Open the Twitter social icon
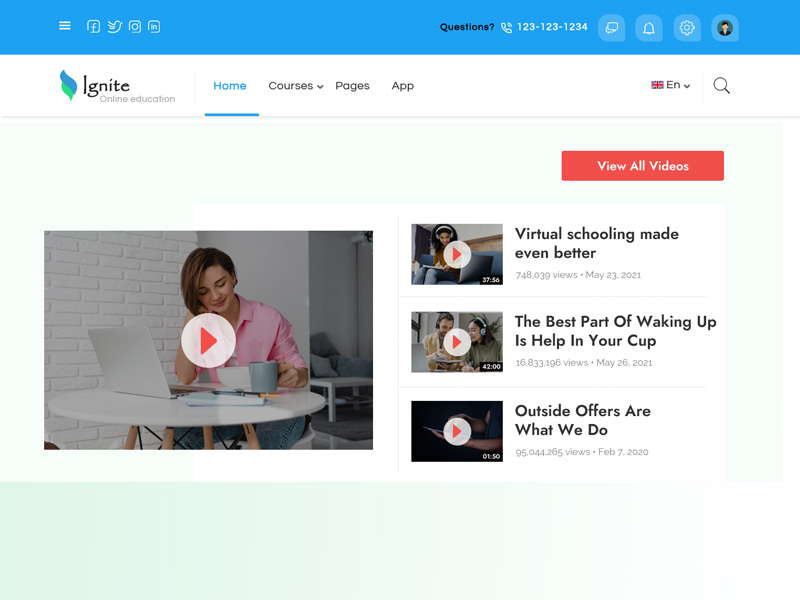This screenshot has width=800, height=600. [114, 27]
